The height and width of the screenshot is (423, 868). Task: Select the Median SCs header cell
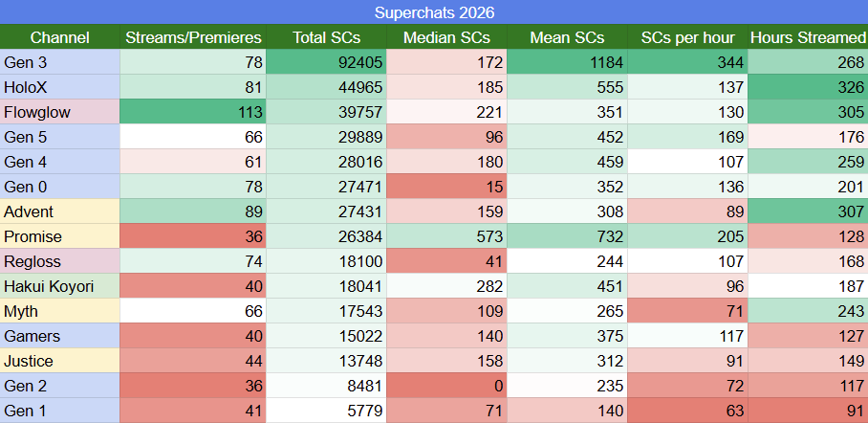tap(446, 37)
